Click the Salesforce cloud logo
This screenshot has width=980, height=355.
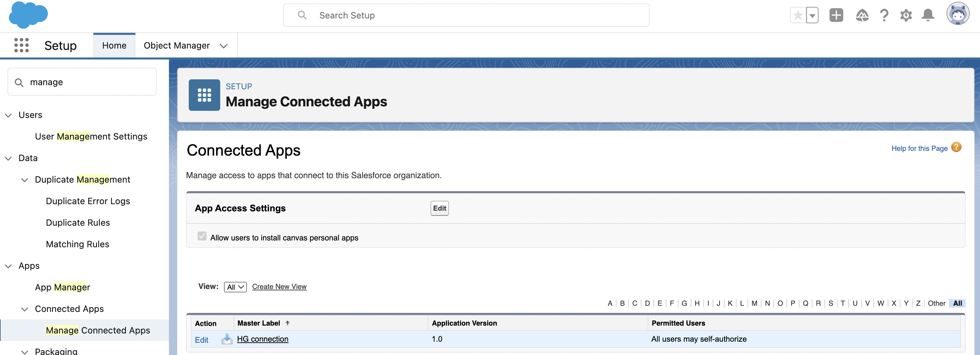tap(28, 15)
